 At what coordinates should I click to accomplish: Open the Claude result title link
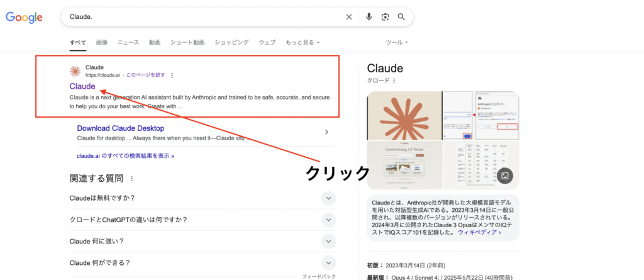(82, 86)
